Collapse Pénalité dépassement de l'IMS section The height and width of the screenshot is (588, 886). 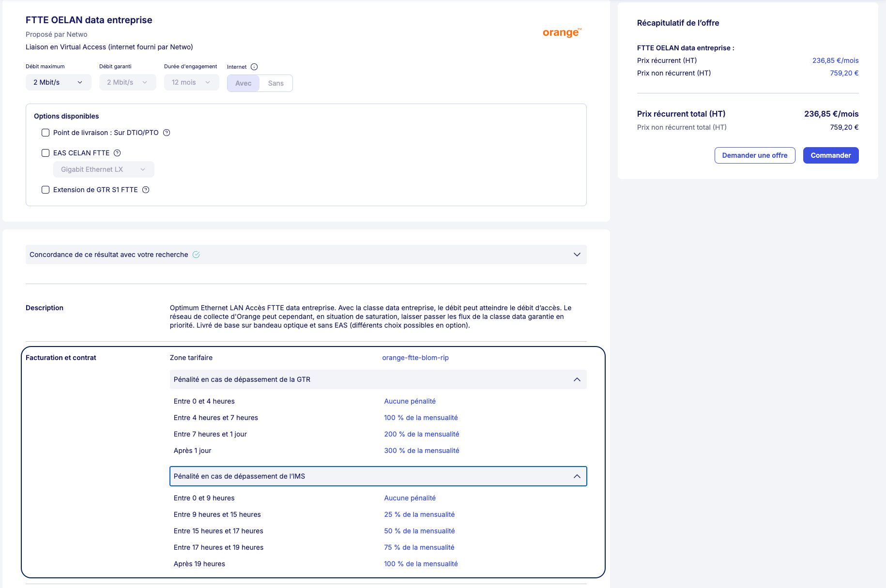point(378,476)
